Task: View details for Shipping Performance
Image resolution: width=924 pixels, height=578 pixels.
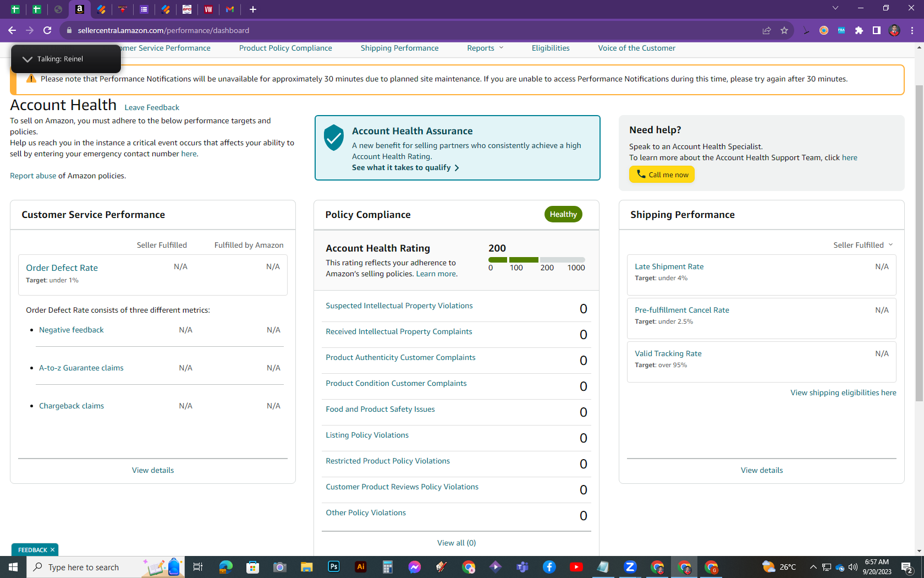Action: click(x=762, y=470)
